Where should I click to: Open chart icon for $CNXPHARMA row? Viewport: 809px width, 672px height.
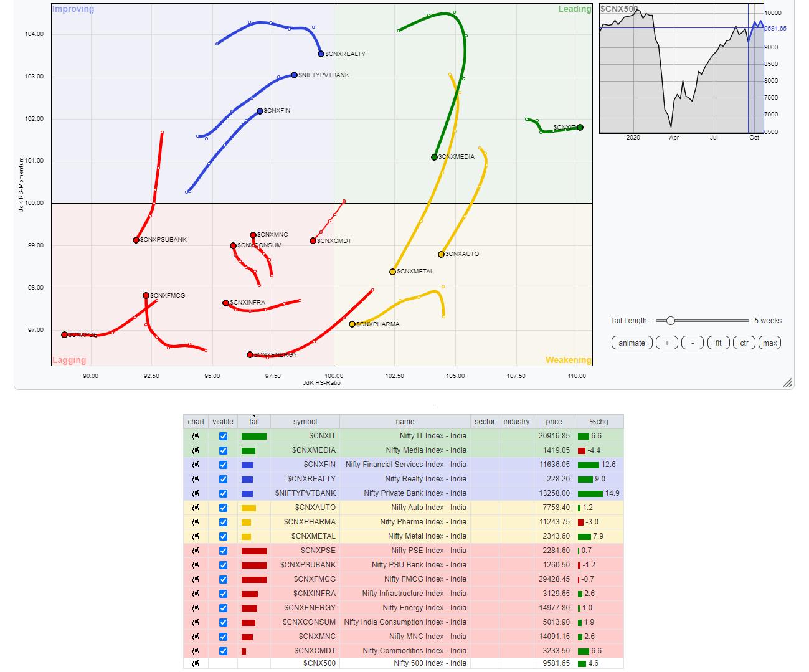196,522
